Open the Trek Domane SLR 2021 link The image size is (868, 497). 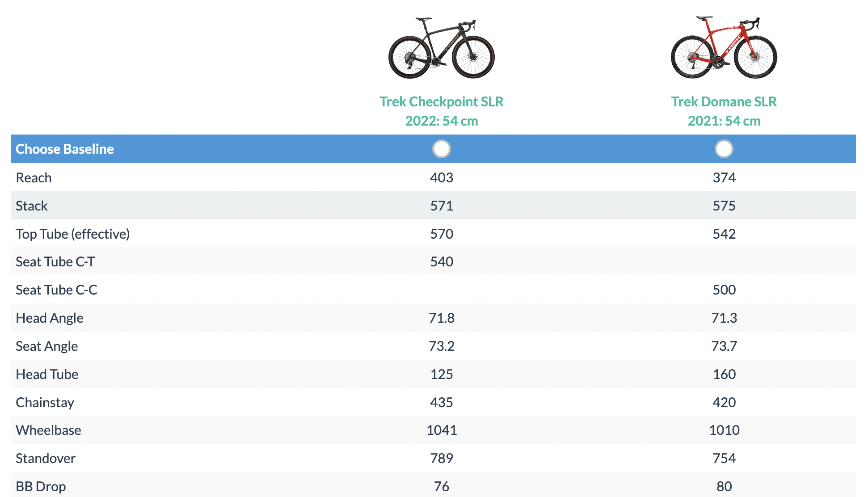point(724,111)
